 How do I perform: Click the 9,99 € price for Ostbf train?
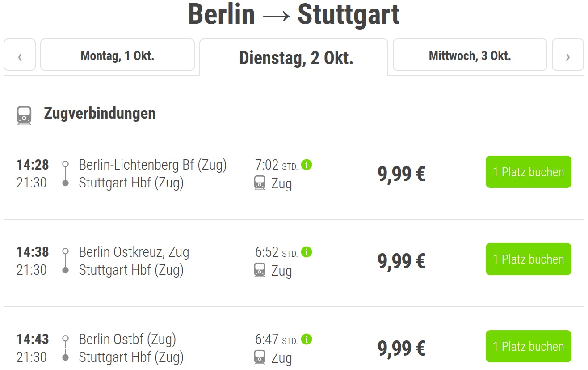tap(401, 348)
